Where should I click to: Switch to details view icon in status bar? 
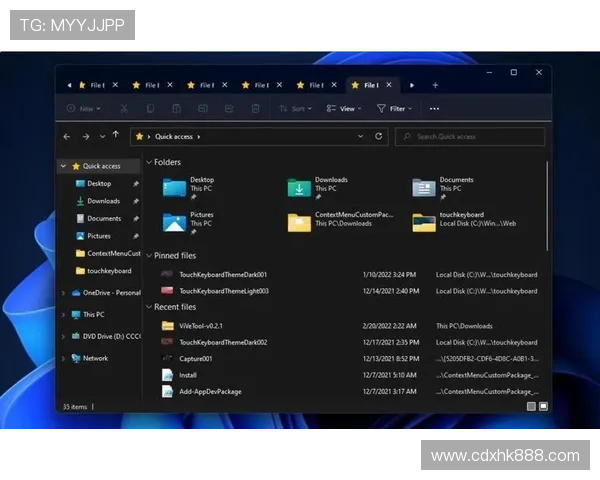531,406
